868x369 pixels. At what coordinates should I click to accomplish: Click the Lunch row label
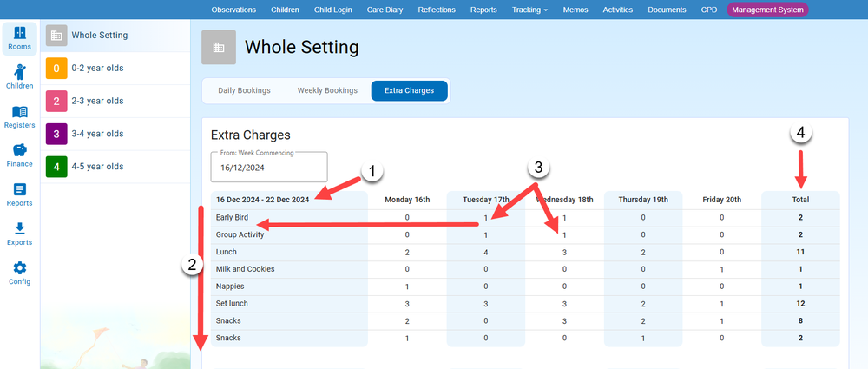[226, 252]
